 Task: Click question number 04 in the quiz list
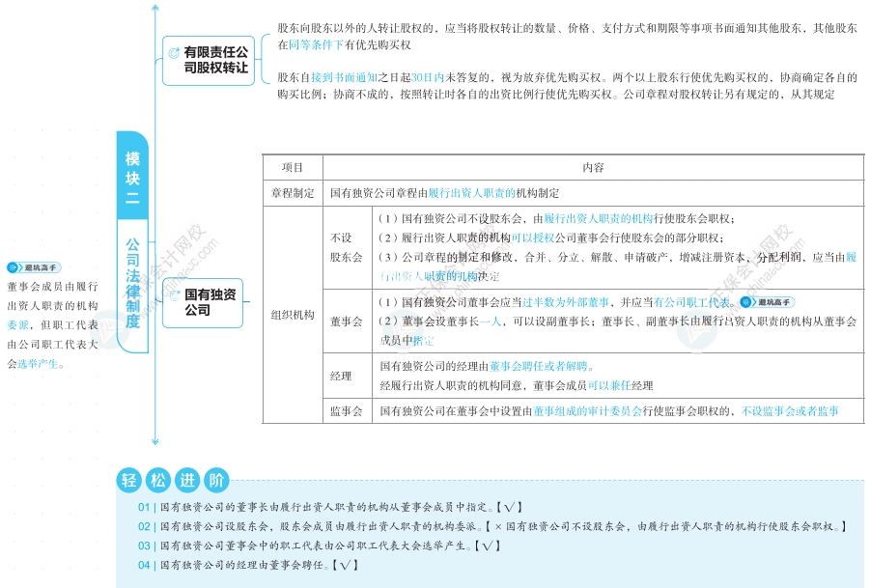coord(144,565)
